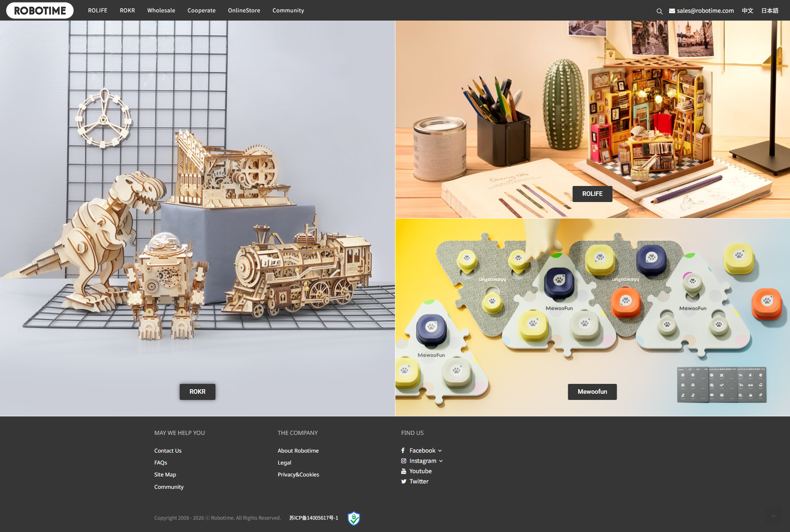790x532 pixels.
Task: Click the Youtube icon in footer
Action: pos(404,471)
